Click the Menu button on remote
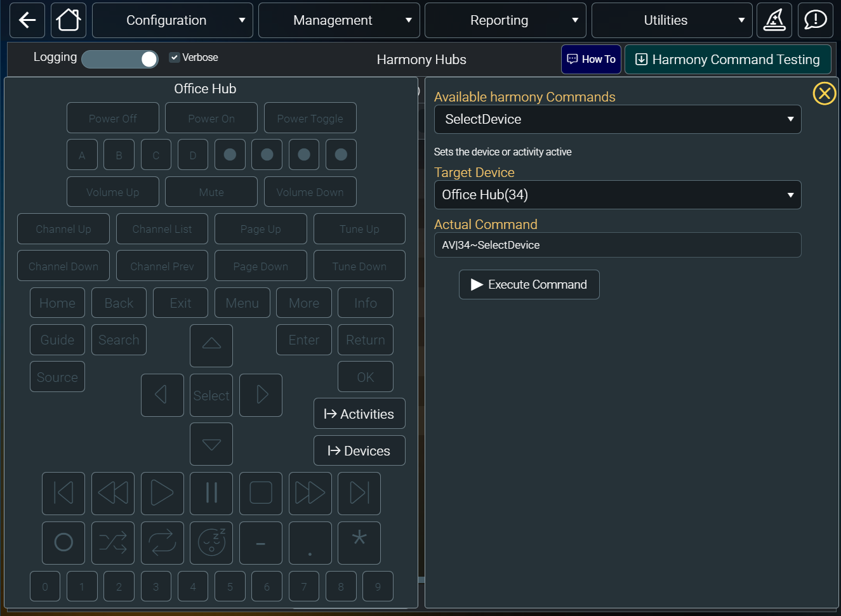This screenshot has width=841, height=616. pyautogui.click(x=242, y=303)
